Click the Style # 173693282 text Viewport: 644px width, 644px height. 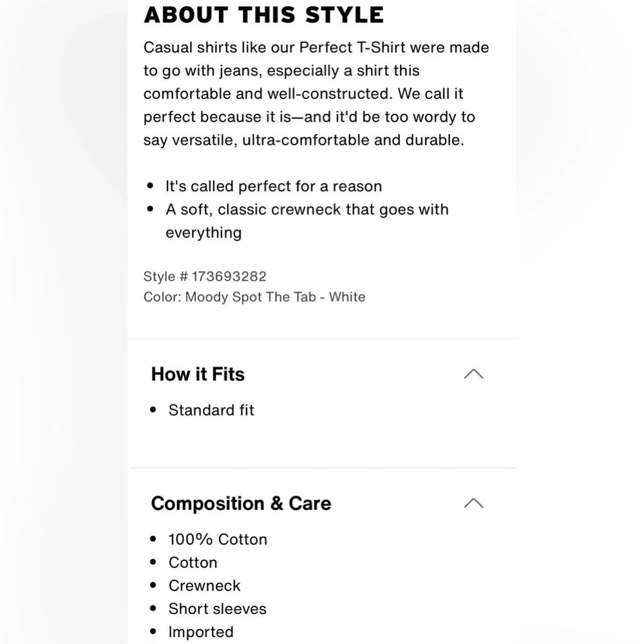click(205, 276)
